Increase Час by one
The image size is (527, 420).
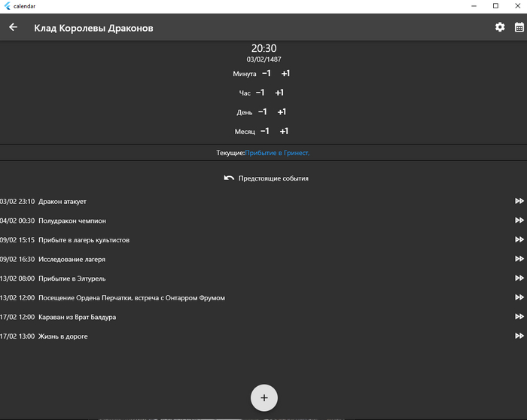tap(279, 93)
